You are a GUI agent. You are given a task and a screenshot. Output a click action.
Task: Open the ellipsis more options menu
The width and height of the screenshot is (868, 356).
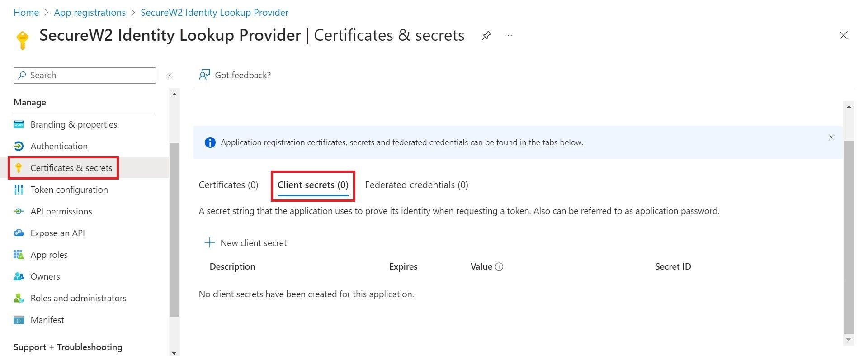click(x=508, y=35)
